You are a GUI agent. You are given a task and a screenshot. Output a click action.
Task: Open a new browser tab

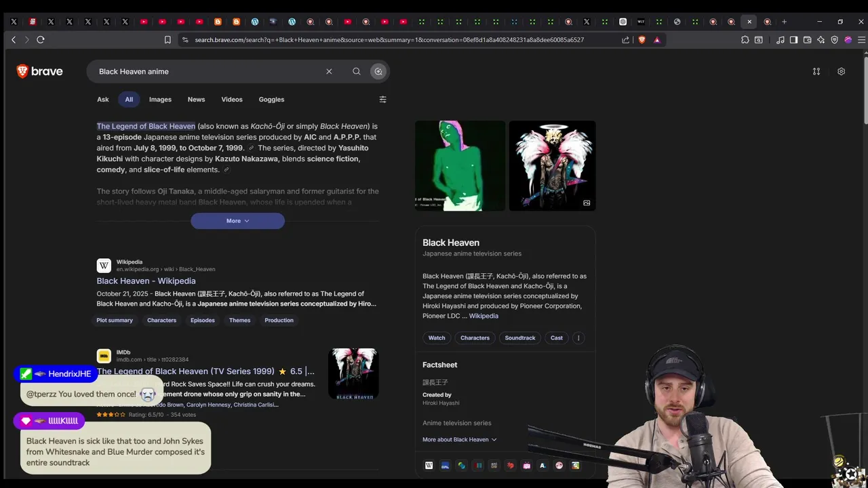[x=784, y=22]
